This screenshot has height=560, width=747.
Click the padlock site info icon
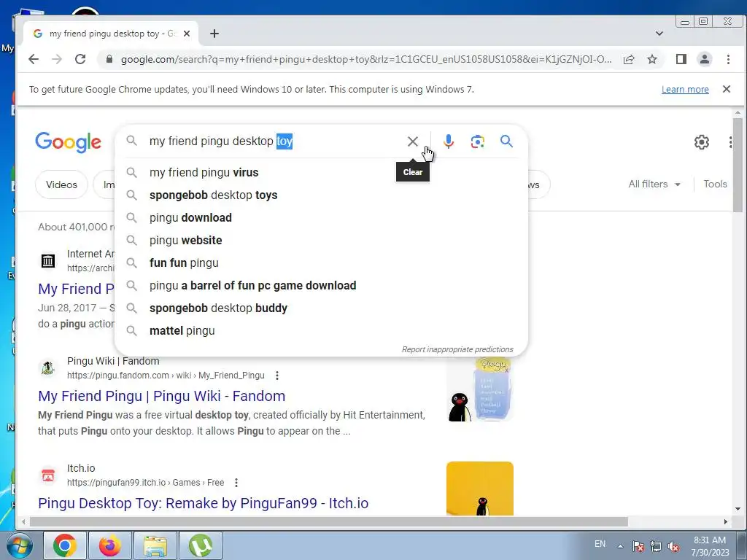109,59
